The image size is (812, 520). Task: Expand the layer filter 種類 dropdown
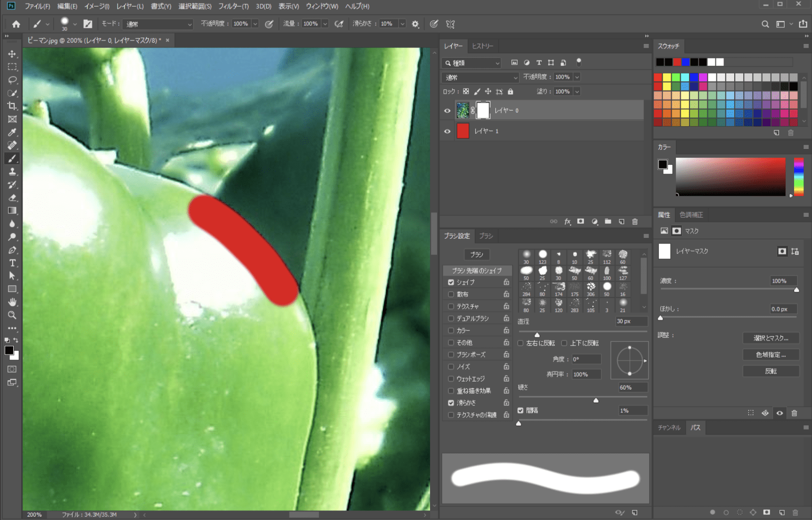coord(471,63)
